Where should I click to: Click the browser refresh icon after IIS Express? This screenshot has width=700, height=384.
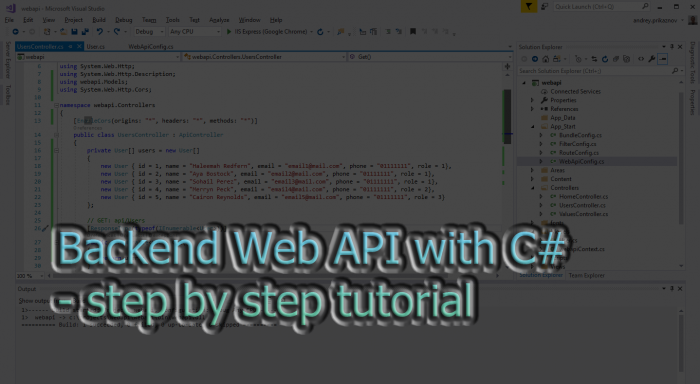(x=320, y=32)
